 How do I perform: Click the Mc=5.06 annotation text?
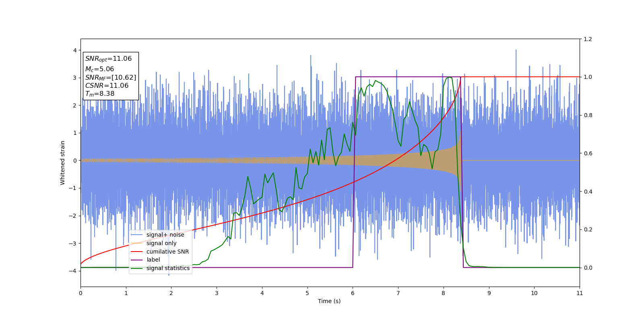(x=99, y=69)
